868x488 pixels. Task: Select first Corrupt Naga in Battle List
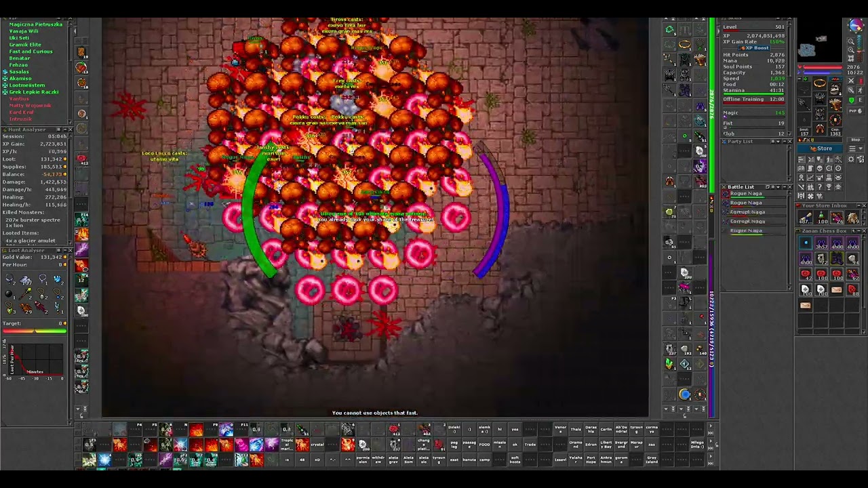coord(753,213)
